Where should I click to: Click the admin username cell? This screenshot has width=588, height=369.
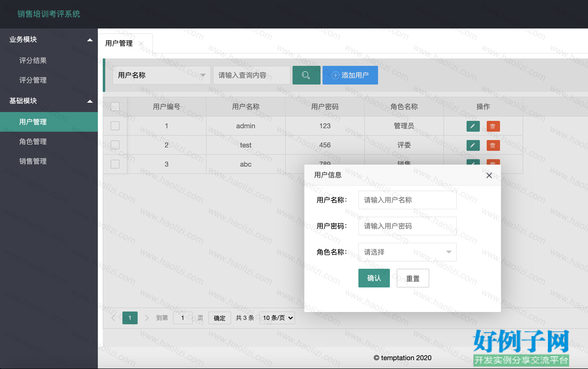246,126
